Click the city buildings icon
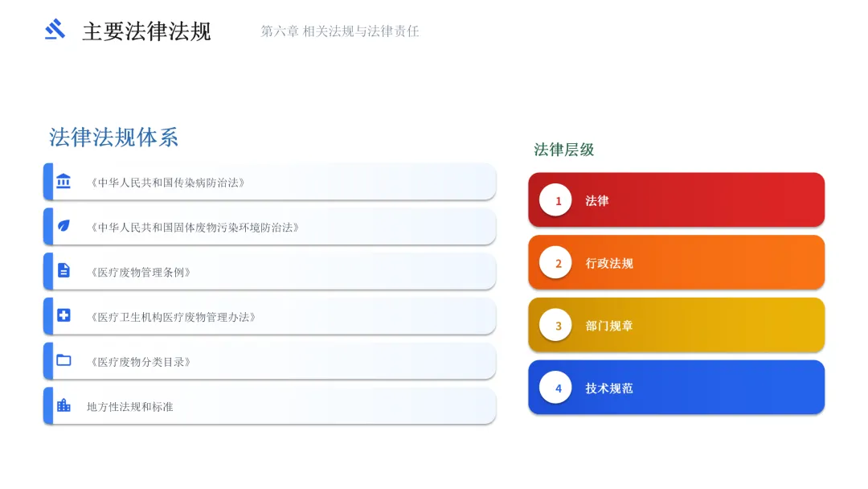 click(x=63, y=405)
